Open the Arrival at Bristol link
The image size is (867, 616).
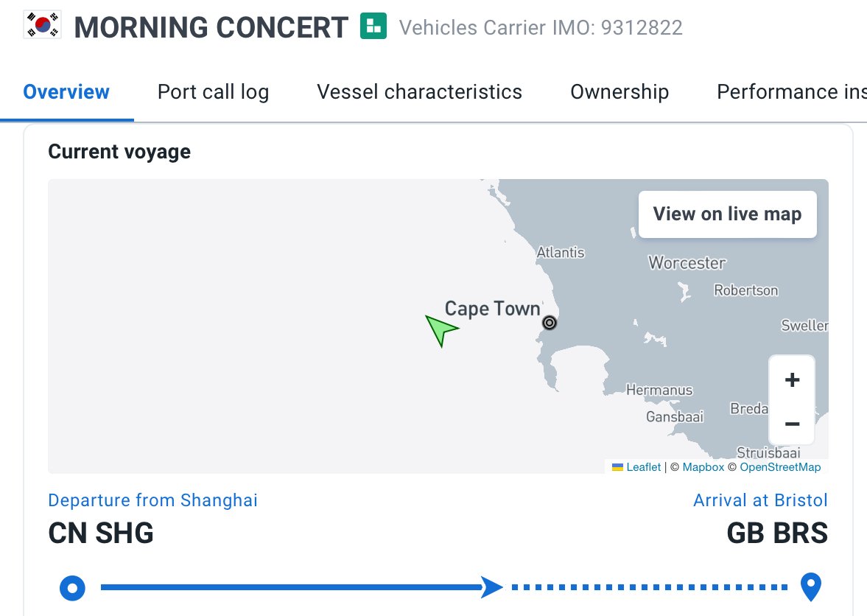tap(760, 500)
